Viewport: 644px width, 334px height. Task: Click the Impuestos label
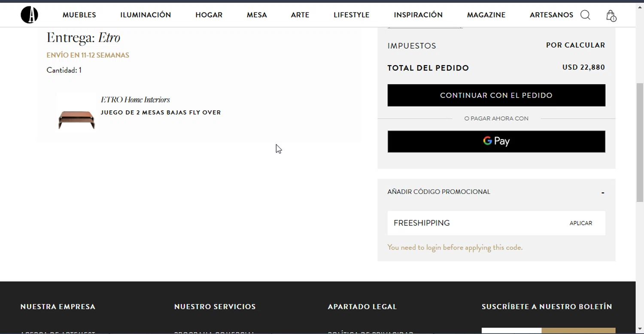(x=412, y=46)
